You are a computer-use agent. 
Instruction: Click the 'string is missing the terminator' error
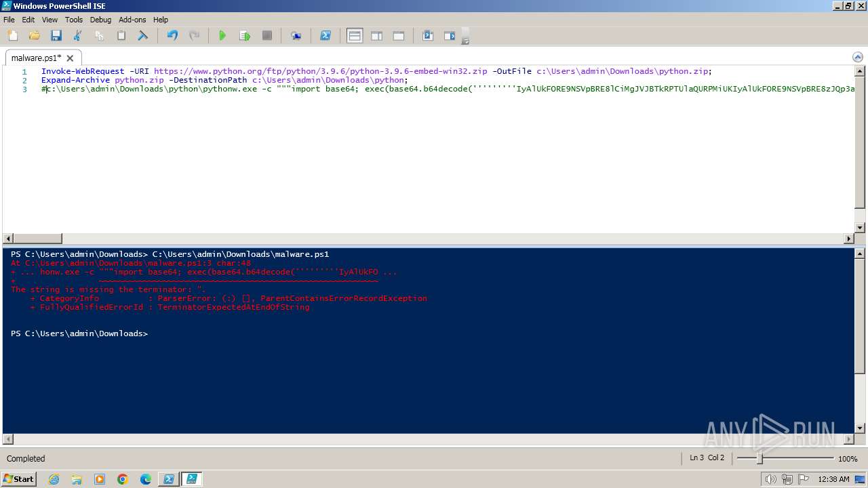[108, 289]
